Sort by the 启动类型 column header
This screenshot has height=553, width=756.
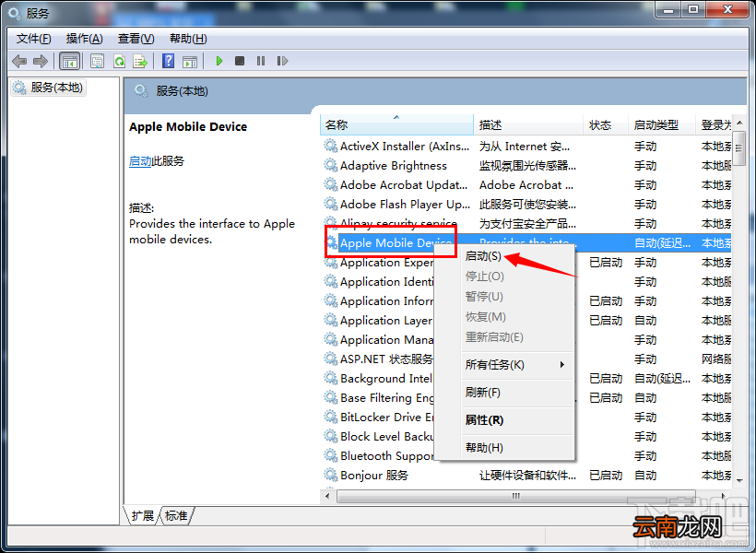coord(662,124)
